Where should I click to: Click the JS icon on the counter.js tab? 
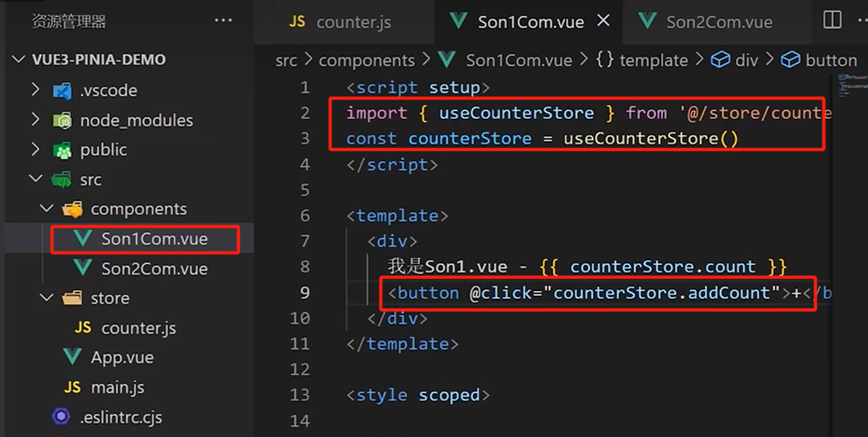(297, 21)
